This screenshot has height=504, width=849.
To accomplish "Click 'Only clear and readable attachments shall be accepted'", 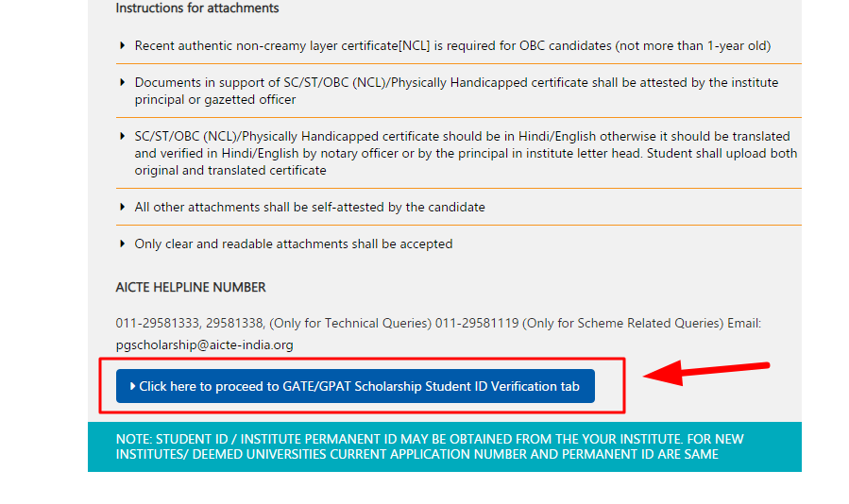I will [294, 244].
